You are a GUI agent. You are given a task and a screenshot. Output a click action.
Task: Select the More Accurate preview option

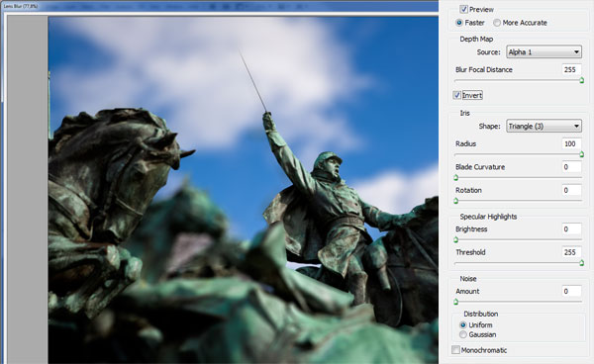point(497,23)
